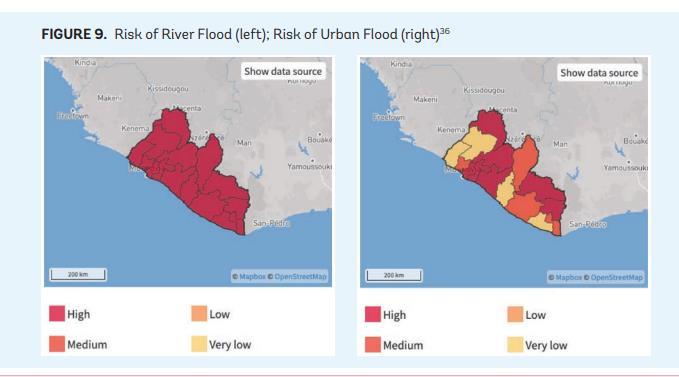The width and height of the screenshot is (679, 377).
Task: Open the Mapbox link on left map
Action: point(252,276)
